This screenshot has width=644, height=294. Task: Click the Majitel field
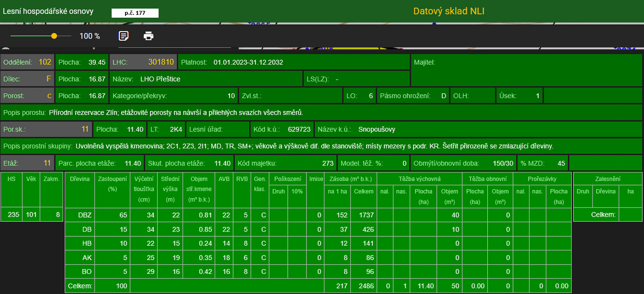[x=526, y=70]
